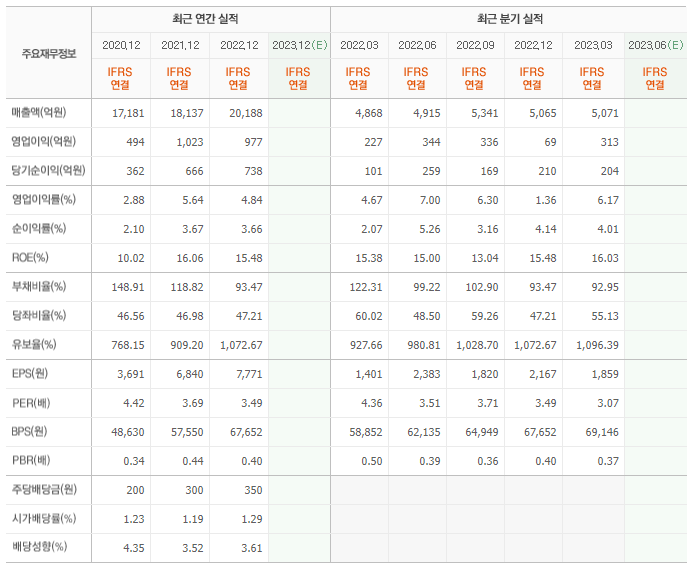The image size is (692, 567).
Task: Click the 259 quarterly net income value
Action: click(431, 171)
